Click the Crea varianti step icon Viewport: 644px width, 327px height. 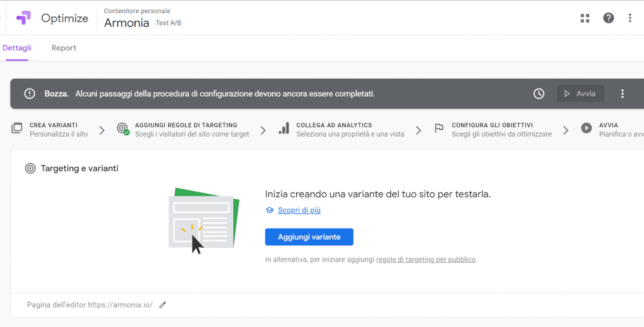pyautogui.click(x=17, y=129)
